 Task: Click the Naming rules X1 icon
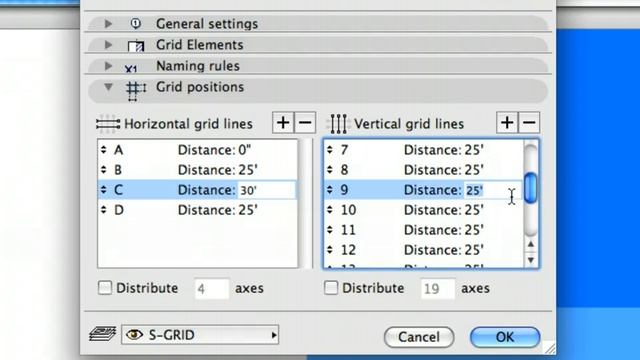[131, 69]
